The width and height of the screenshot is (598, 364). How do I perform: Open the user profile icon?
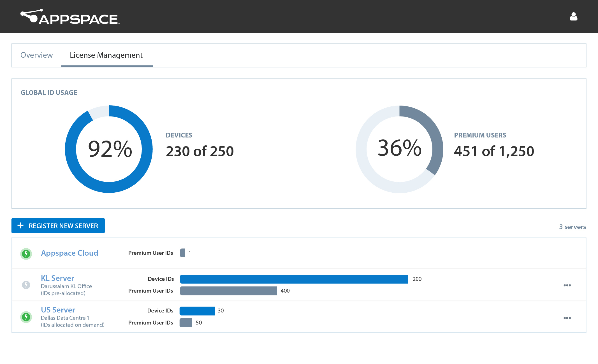574,17
